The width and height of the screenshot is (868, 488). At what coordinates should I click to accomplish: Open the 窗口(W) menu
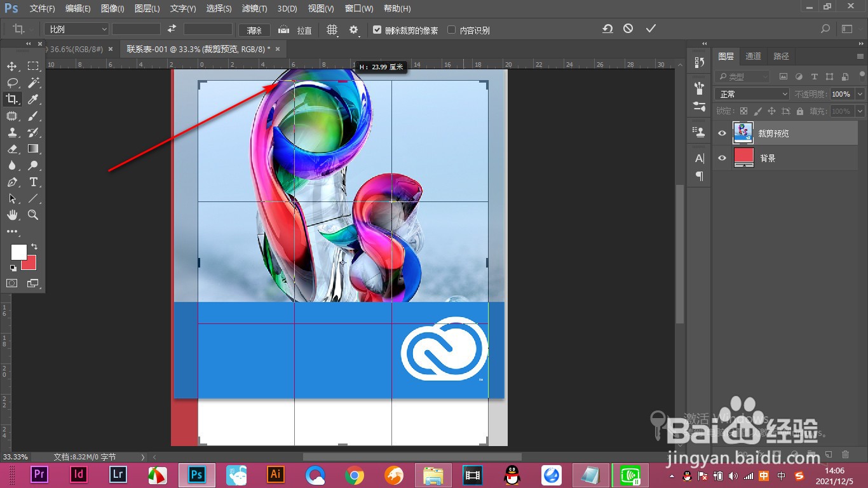359,9
